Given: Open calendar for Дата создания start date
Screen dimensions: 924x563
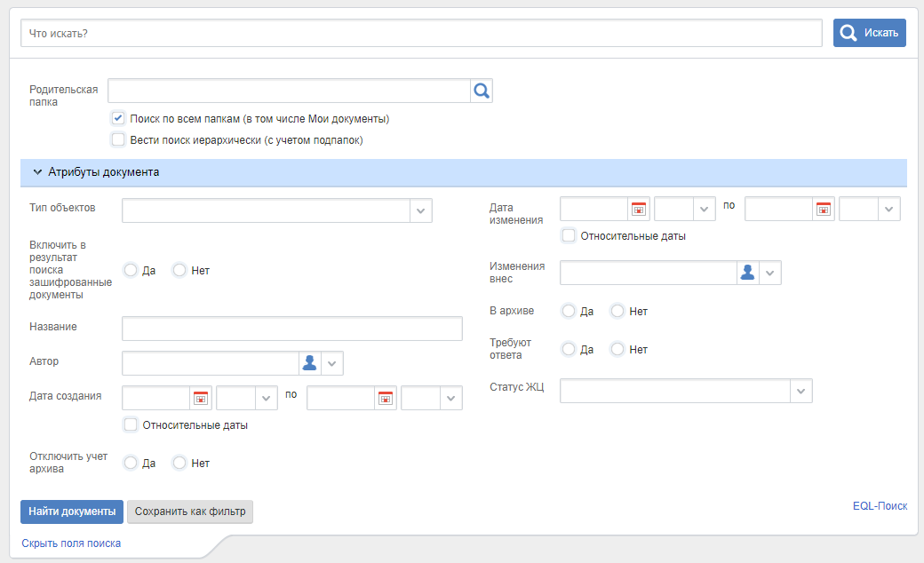Looking at the screenshot, I should click(201, 398).
